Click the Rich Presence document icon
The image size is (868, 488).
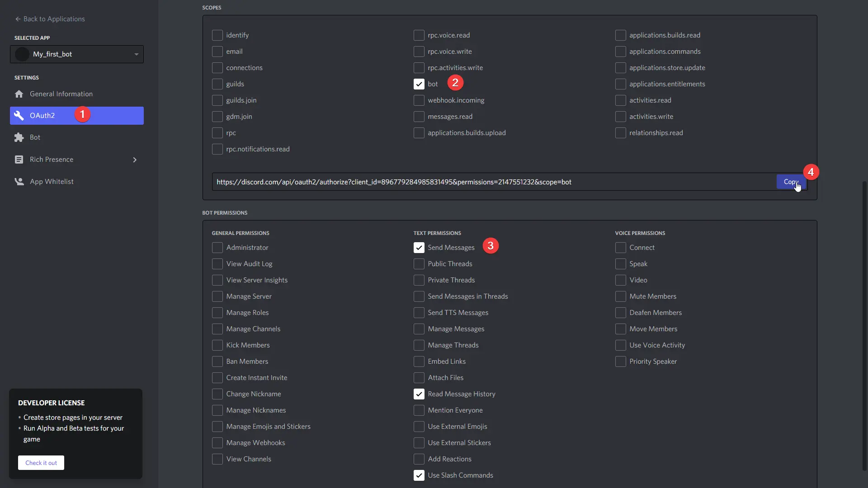[x=19, y=160]
